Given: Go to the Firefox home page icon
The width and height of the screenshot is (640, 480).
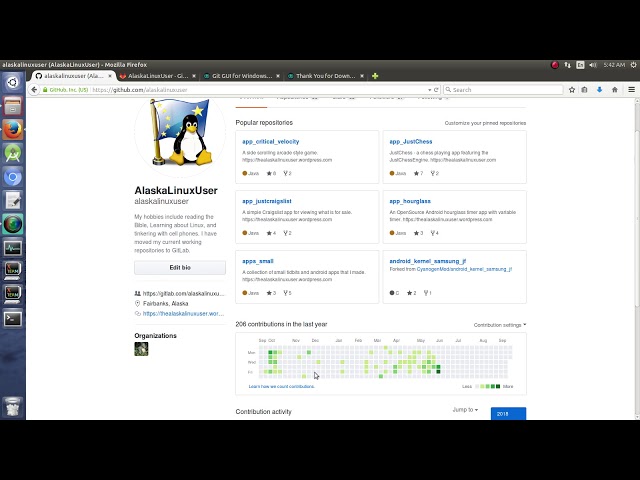Looking at the screenshot, I should tap(615, 90).
